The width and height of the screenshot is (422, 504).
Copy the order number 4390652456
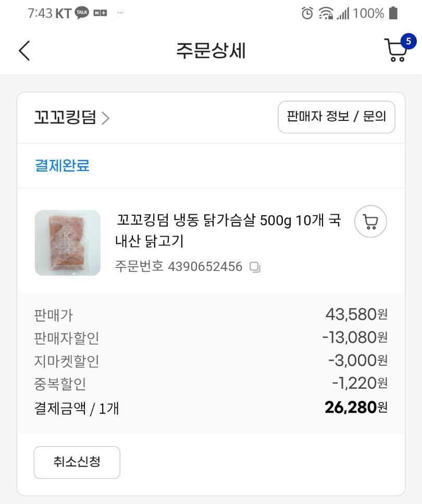pyautogui.click(x=255, y=267)
